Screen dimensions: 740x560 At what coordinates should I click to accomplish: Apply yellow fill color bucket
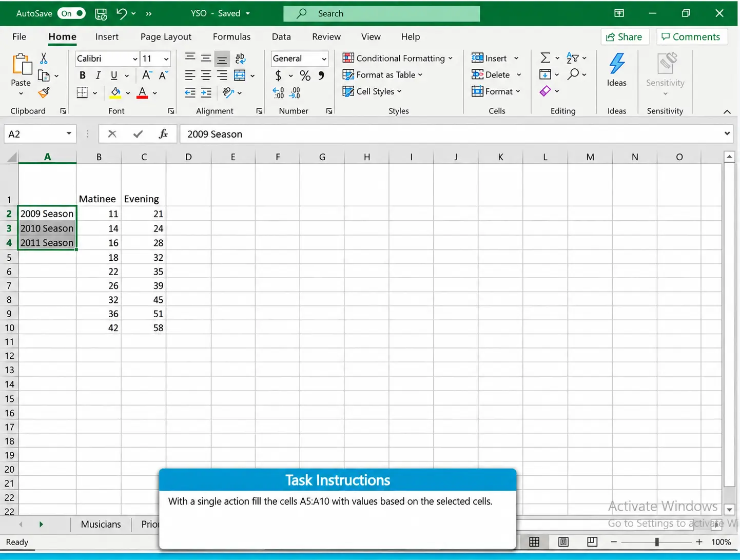click(x=115, y=93)
